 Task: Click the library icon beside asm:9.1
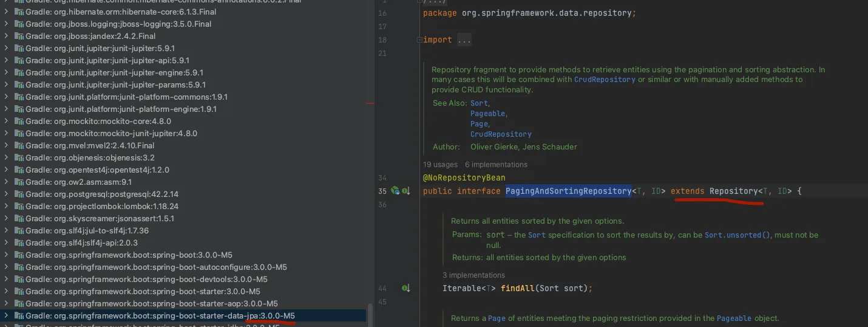19,182
